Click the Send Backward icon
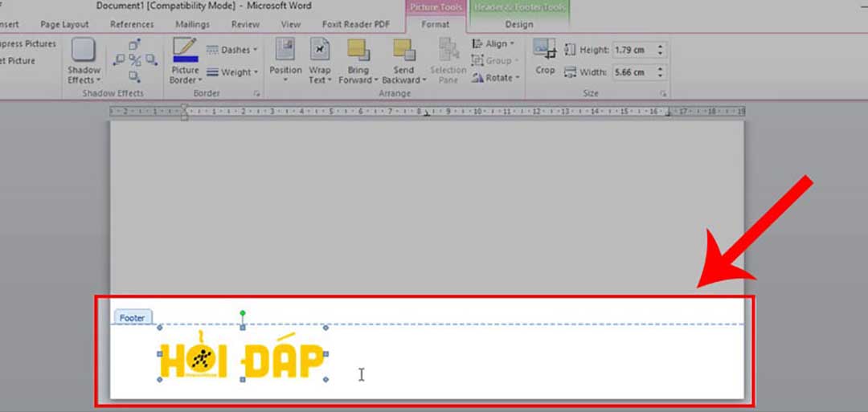 pyautogui.click(x=404, y=50)
